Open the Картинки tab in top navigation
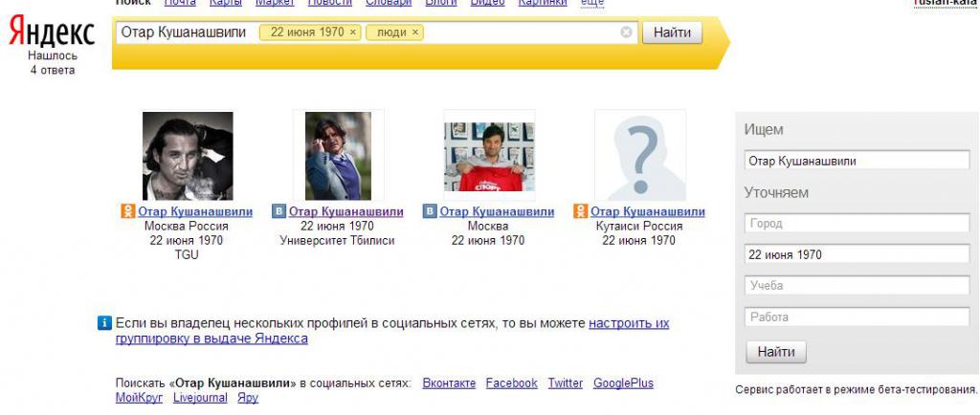This screenshot has width=980, height=415. pos(543,3)
